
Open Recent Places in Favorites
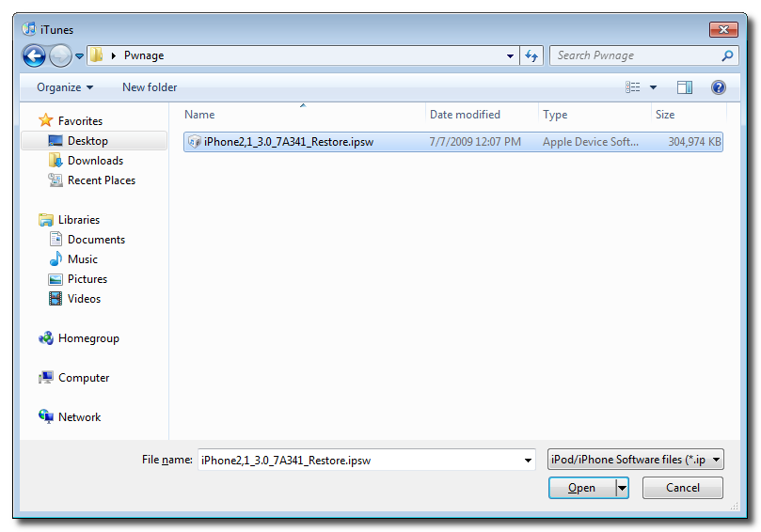[102, 180]
